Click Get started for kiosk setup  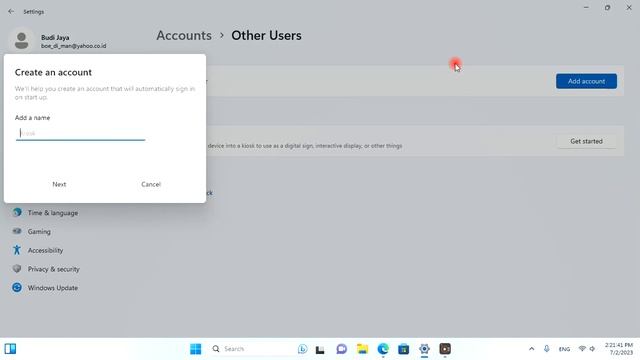[586, 141]
